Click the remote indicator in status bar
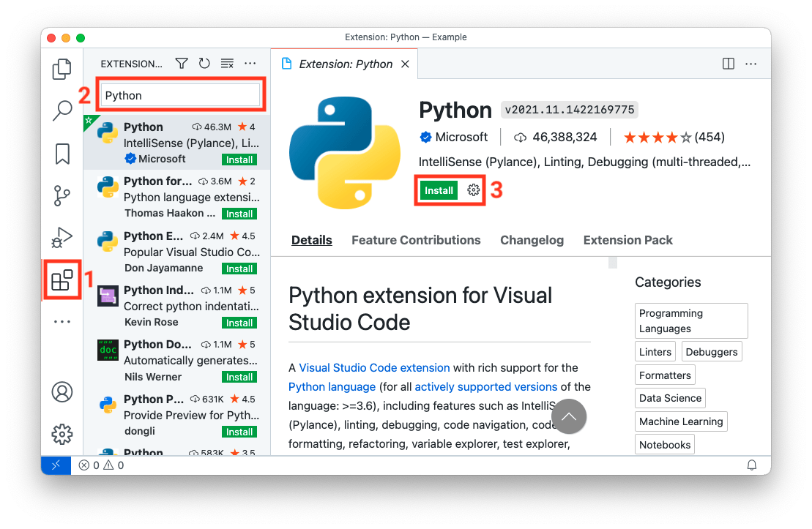812x529 pixels. [x=56, y=465]
